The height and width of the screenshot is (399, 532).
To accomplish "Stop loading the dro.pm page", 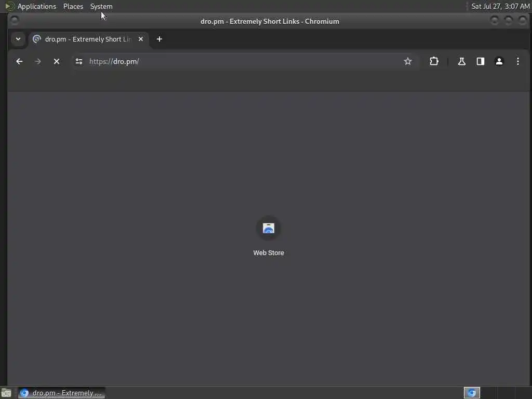I will point(57,61).
